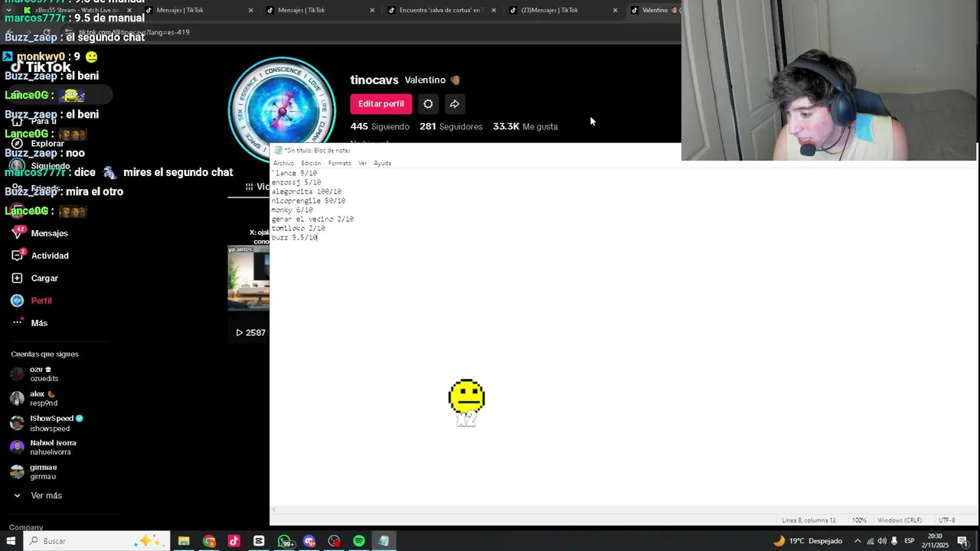Close the 'Encuentra salva de cortua' tab

coord(493,10)
